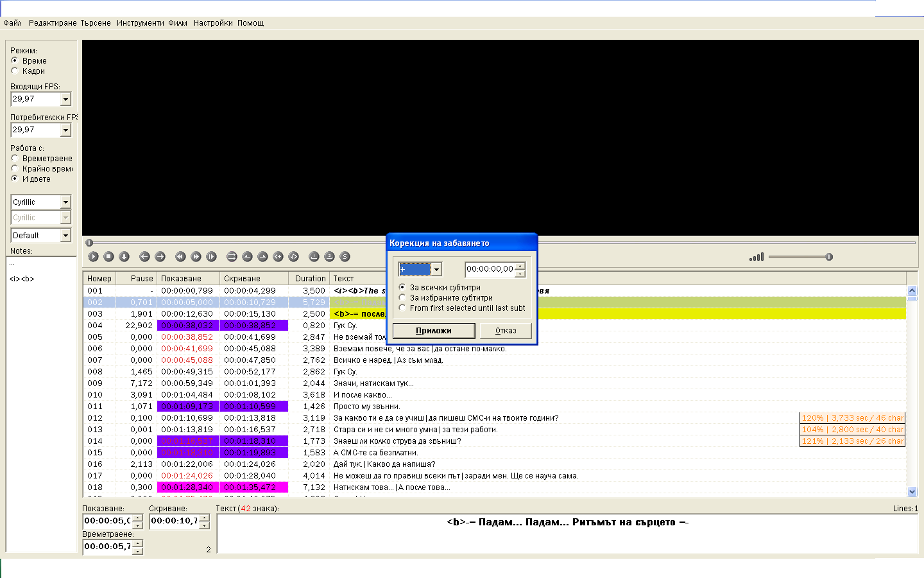This screenshot has width=924, height=578.
Task: Click the S sync subtitles icon
Action: pos(345,256)
